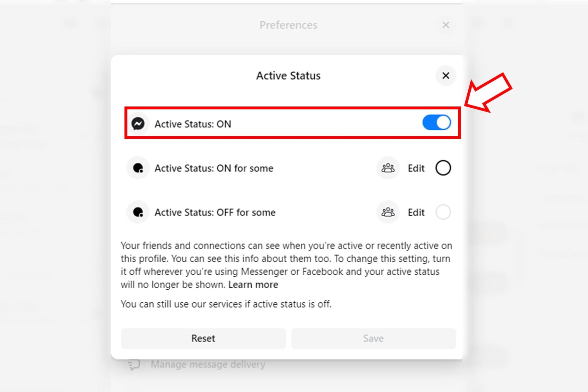Toggle Active Status ON switch off
Viewport: 588px width, 392px height.
437,124
